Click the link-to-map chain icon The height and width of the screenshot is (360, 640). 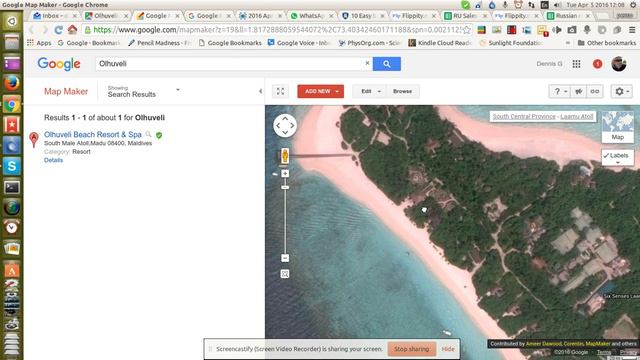pos(595,91)
